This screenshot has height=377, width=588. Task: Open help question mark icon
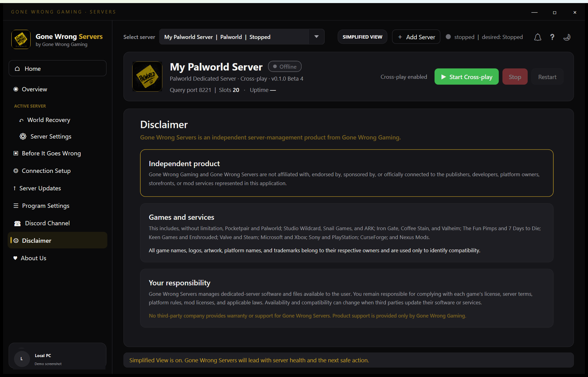(x=552, y=37)
